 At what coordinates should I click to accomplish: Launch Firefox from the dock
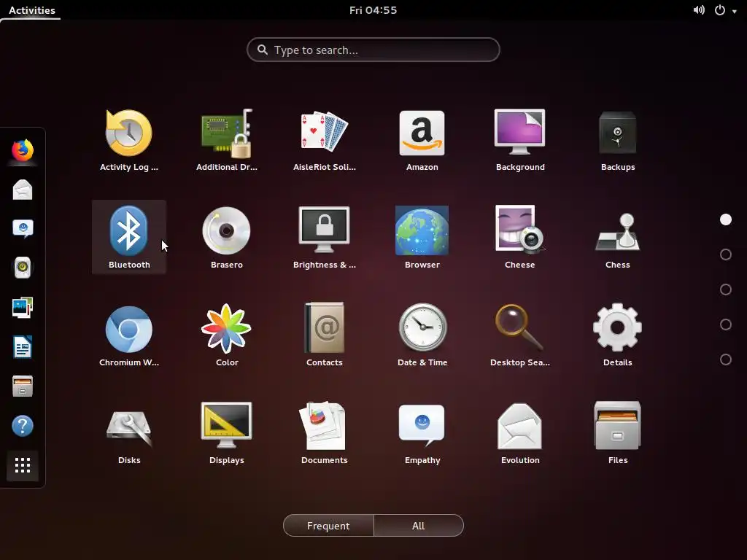pyautogui.click(x=23, y=150)
